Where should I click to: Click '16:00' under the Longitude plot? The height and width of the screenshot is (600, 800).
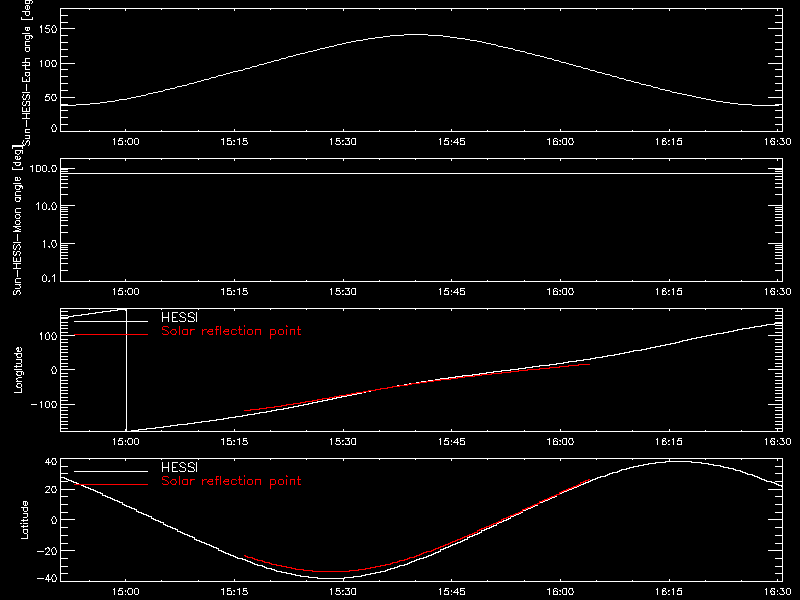click(560, 442)
